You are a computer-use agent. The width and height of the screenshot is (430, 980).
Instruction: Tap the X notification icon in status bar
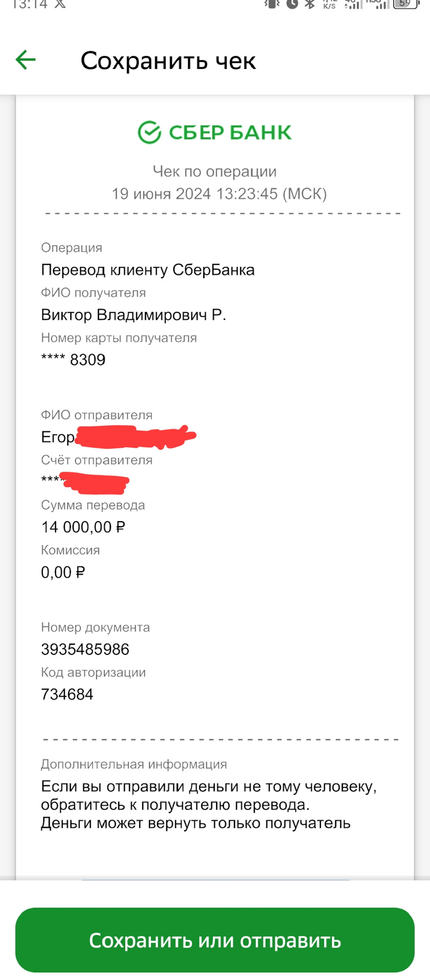pos(60,4)
